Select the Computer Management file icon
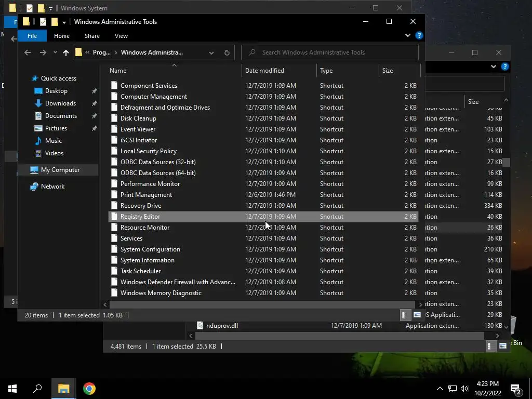Screen dimensions: 532x399 pyautogui.click(x=114, y=96)
